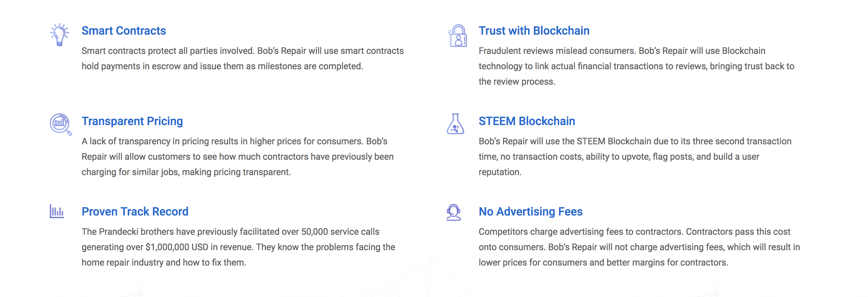Click the three second transaction time paragraph
Screen dimensions: 868x297
pyautogui.click(x=635, y=157)
